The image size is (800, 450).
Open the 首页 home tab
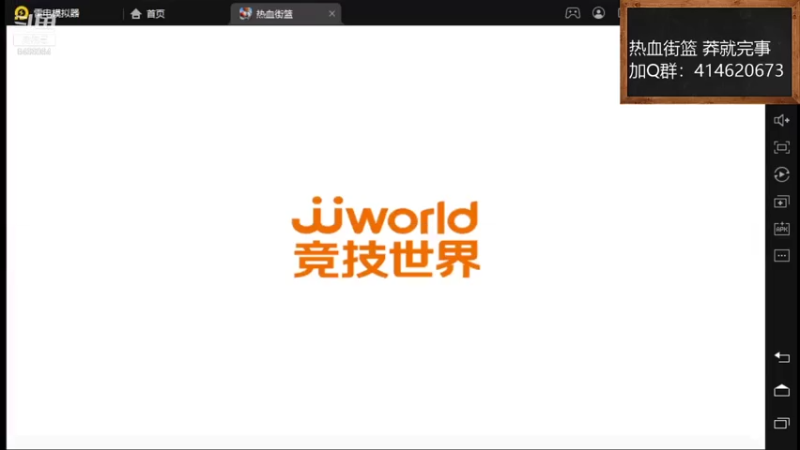point(148,14)
